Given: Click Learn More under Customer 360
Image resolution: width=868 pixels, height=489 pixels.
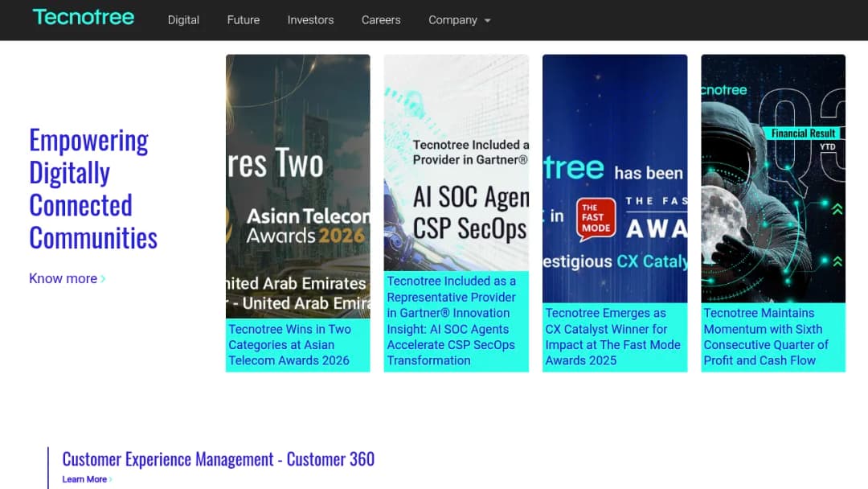Looking at the screenshot, I should [x=87, y=479].
